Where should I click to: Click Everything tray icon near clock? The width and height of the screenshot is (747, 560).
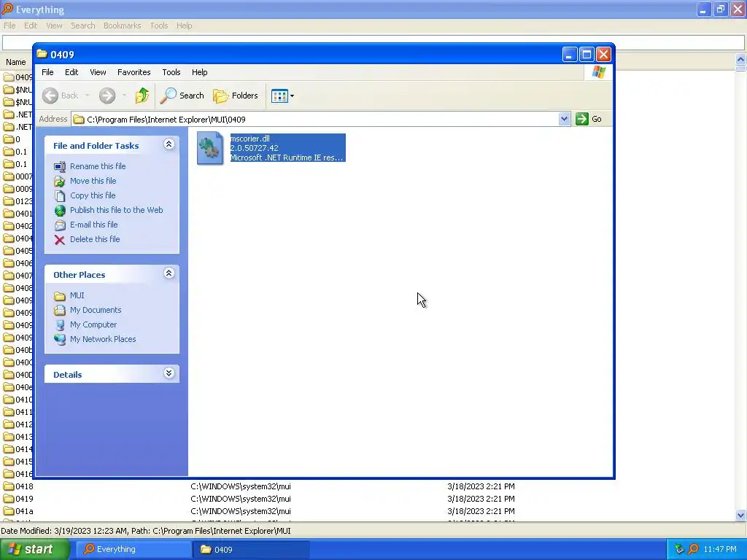(x=693, y=550)
